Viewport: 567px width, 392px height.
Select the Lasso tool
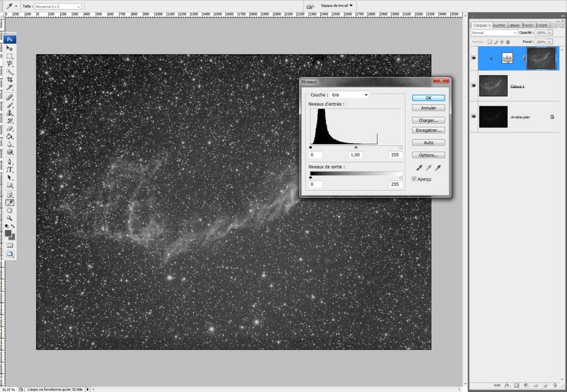10,63
